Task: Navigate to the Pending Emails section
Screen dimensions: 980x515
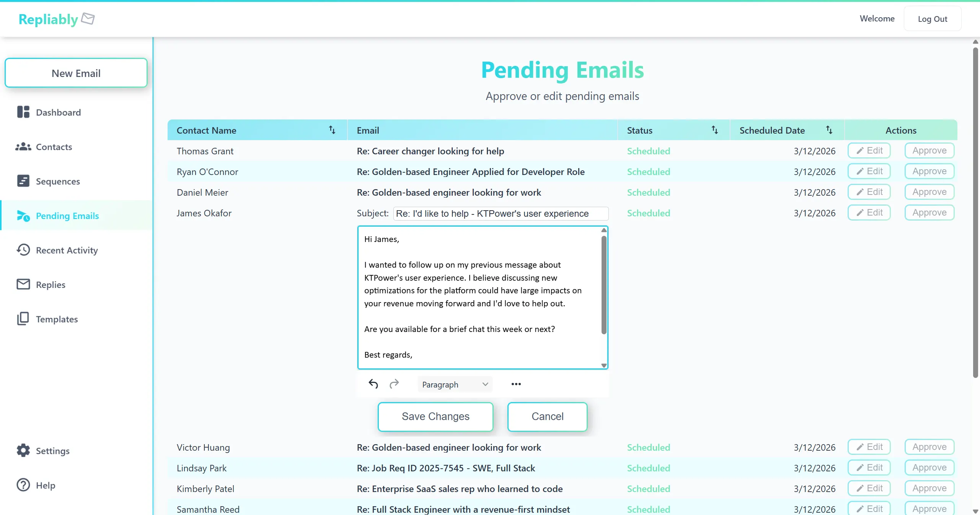Action: pyautogui.click(x=68, y=216)
